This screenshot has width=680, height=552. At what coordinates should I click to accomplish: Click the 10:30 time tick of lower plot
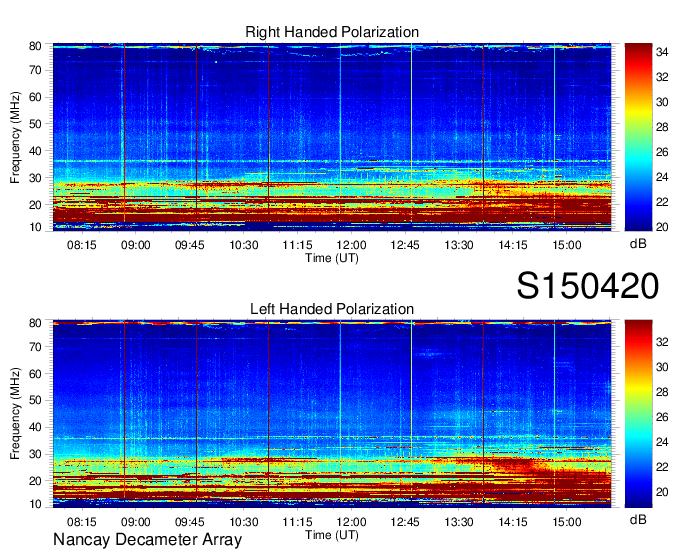(244, 522)
